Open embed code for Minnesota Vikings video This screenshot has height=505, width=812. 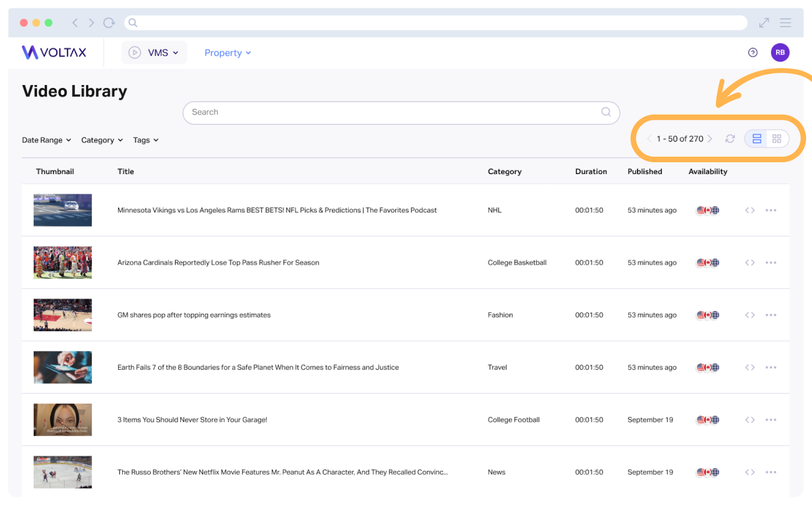[750, 210]
